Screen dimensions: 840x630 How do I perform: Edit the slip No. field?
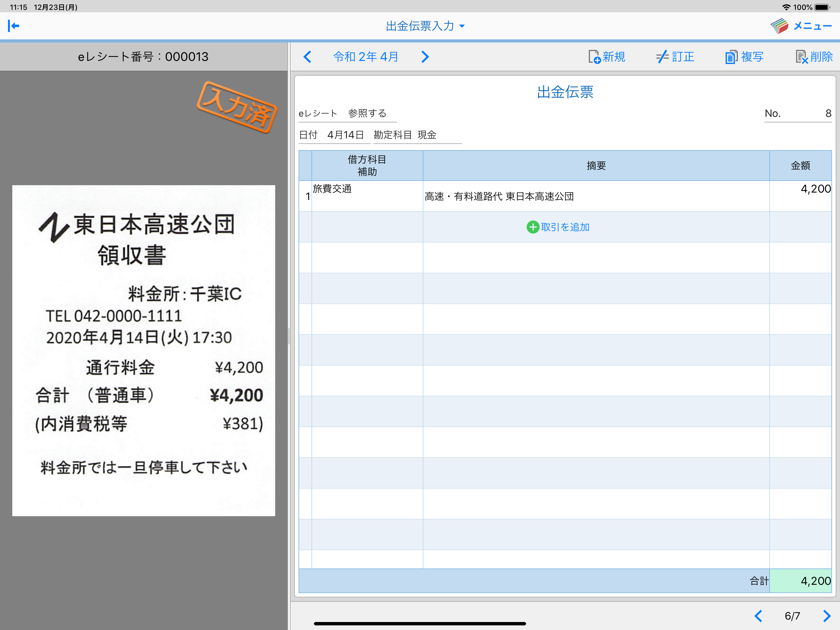(798, 113)
